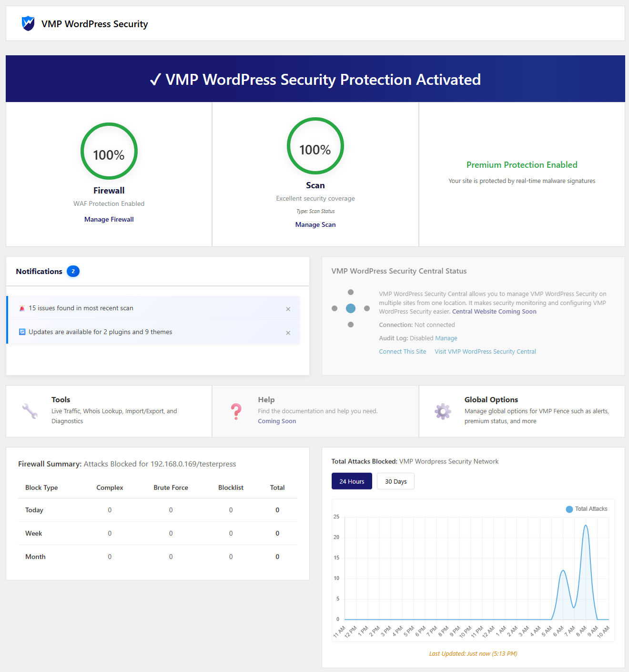Dismiss the 15 issues found notification
The image size is (629, 672).
coord(288,309)
